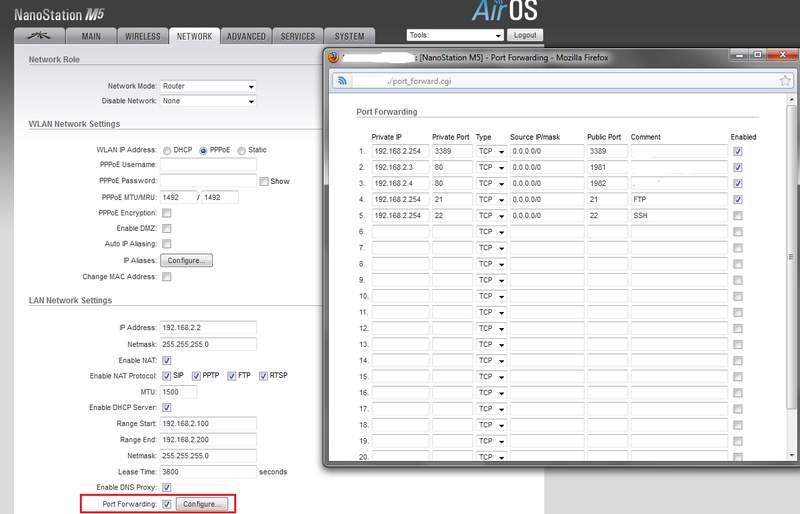Toggle the Enabled checkbox for rule 3
Screen dimensions: 800x514
coord(738,184)
